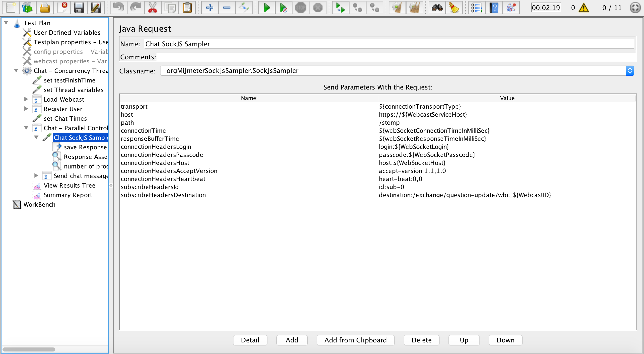The image size is (644, 354).
Task: Click the Save test plan floppy icon
Action: pos(79,8)
